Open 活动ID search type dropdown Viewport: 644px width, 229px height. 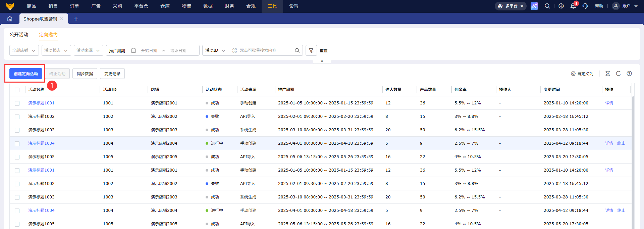pos(216,50)
